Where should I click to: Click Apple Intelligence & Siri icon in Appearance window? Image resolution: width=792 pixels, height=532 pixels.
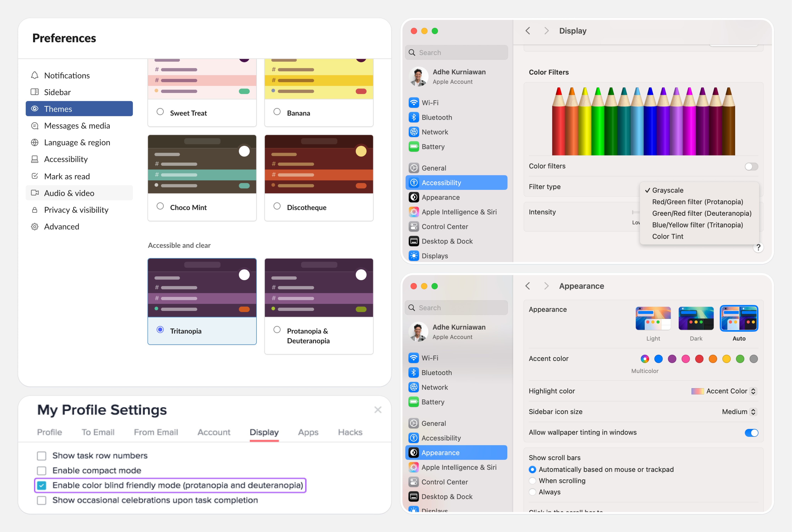click(413, 467)
